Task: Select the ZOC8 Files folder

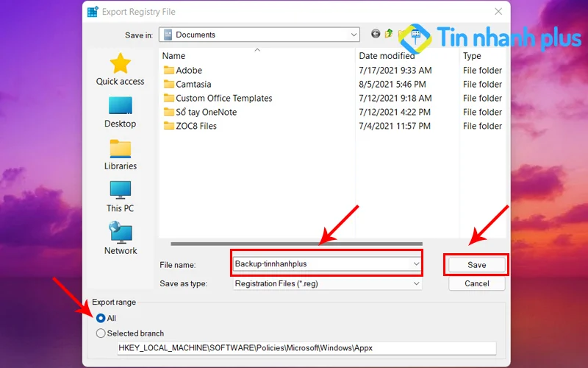Action: coord(190,126)
